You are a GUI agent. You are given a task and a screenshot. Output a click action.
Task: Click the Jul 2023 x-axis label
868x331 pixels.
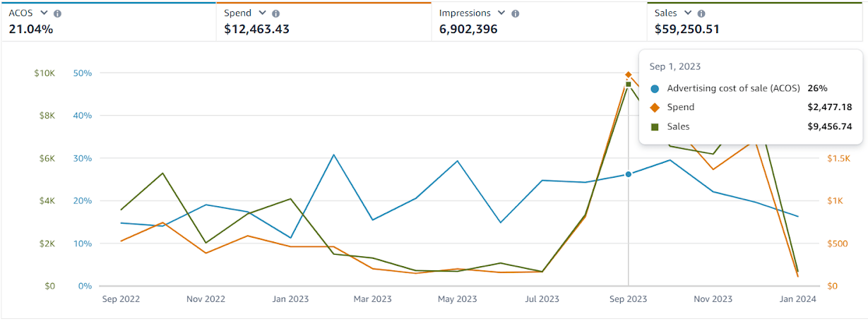[542, 299]
